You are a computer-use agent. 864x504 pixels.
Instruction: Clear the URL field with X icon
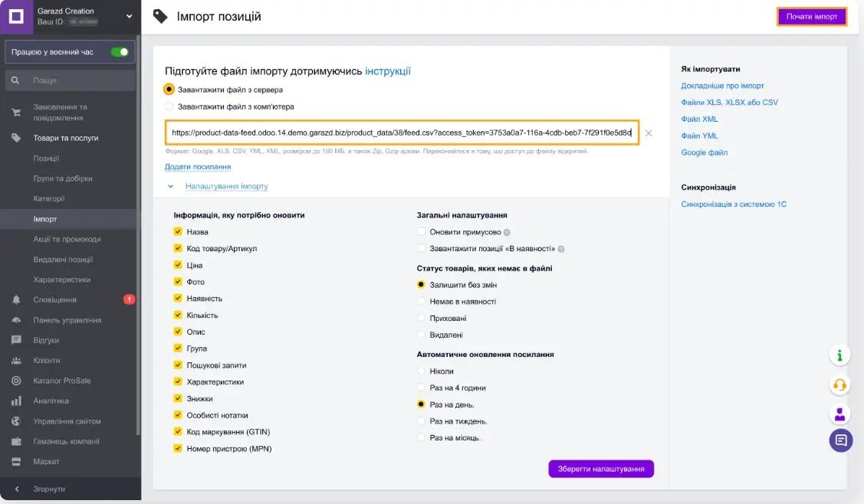tap(649, 133)
